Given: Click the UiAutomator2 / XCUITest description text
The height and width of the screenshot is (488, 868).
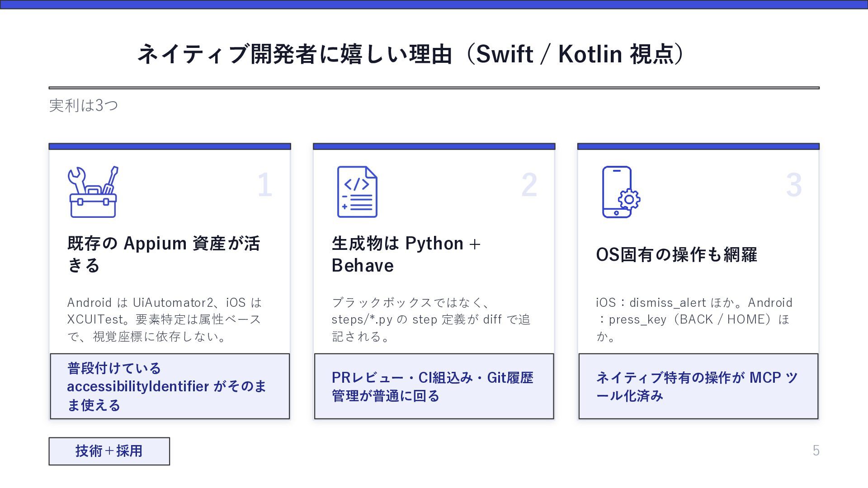Looking at the screenshot, I should (x=165, y=319).
